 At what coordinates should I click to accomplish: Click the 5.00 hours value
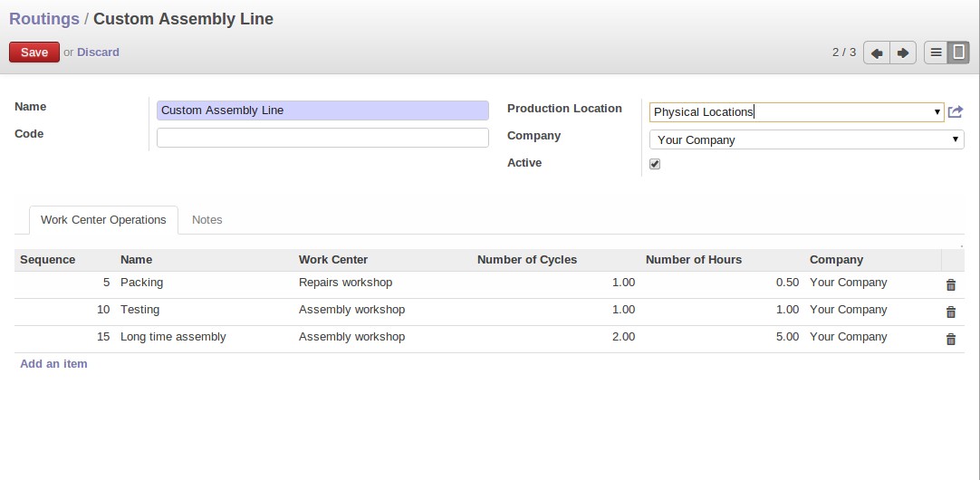[x=787, y=337]
